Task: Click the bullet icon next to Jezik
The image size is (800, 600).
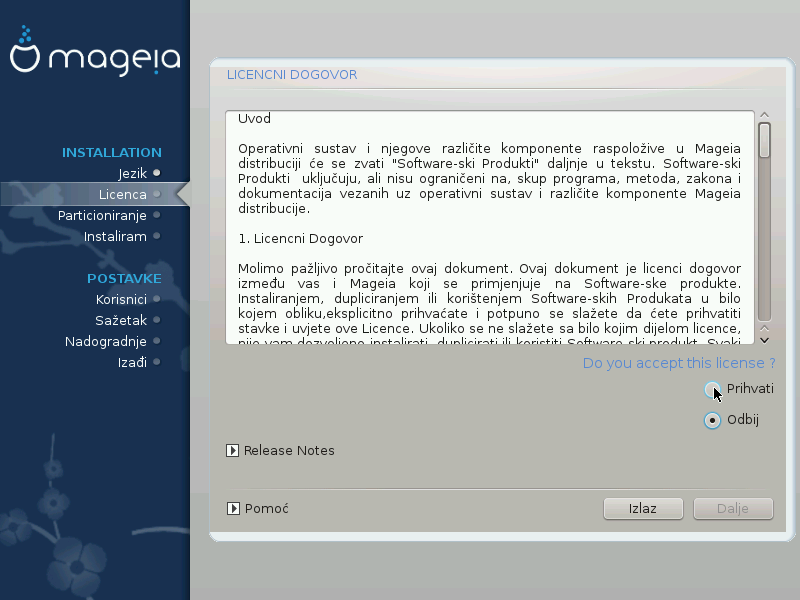Action: click(x=157, y=173)
